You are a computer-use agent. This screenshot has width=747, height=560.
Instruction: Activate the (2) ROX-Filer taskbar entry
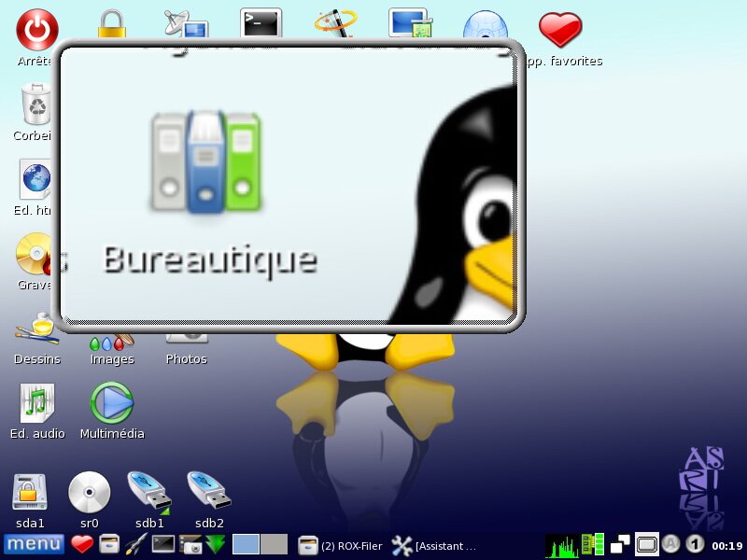(x=340, y=546)
